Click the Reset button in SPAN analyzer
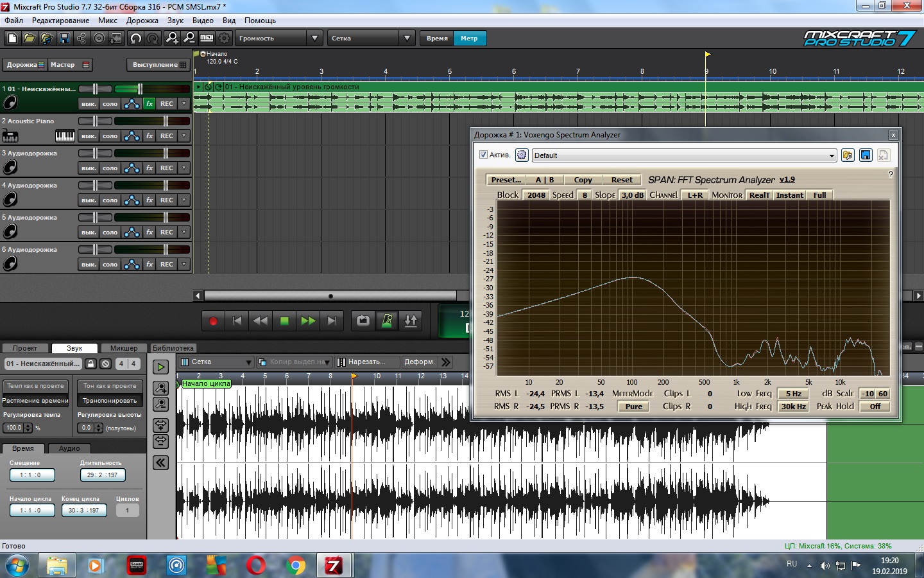This screenshot has width=924, height=578. (x=622, y=180)
